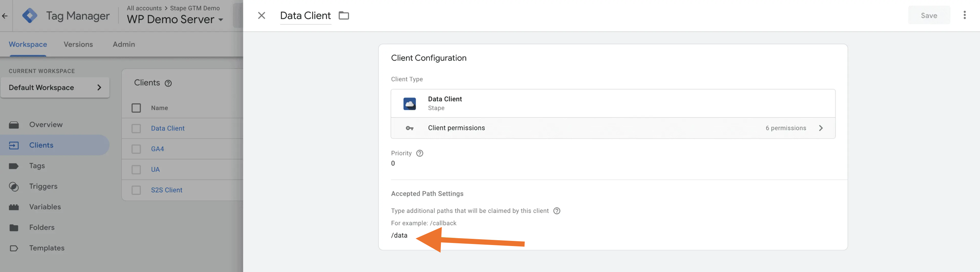Click the Name column header
This screenshot has height=272, width=980.
(x=159, y=108)
